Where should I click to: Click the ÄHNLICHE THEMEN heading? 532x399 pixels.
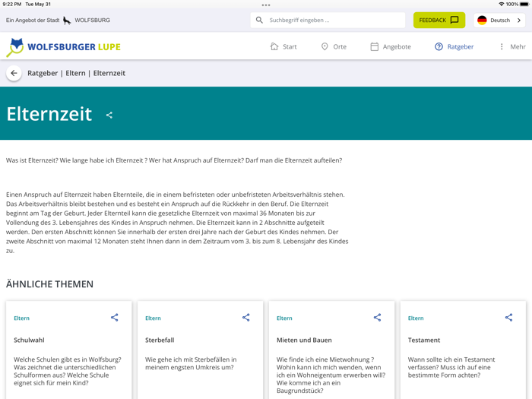49,284
